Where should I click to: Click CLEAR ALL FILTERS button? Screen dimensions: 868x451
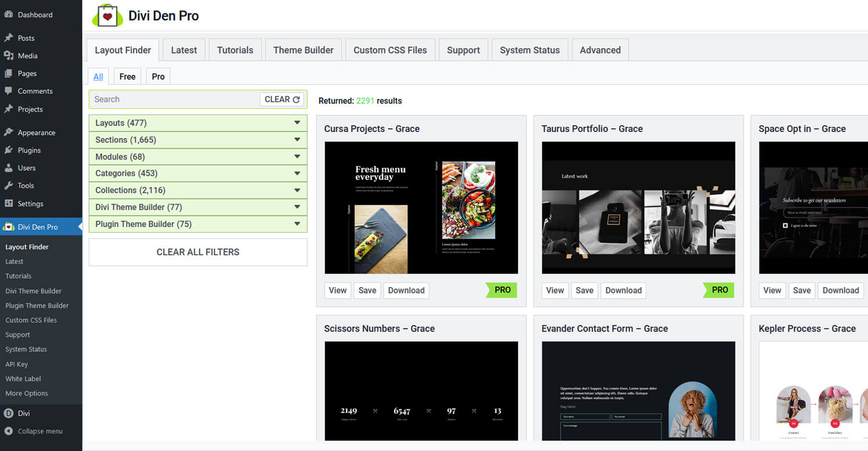click(198, 252)
